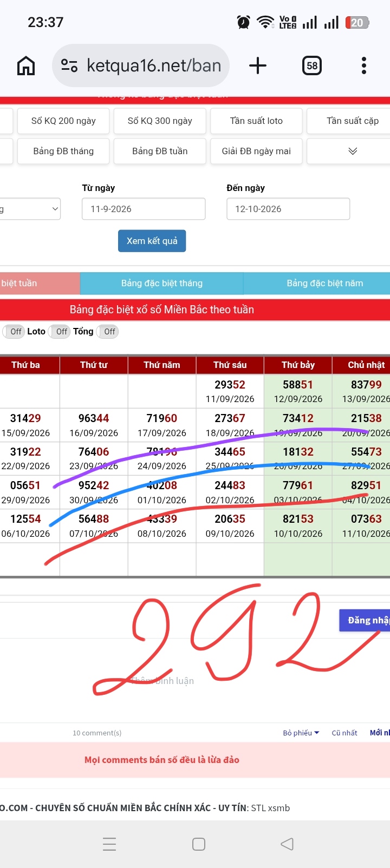Select result 58851 on 12/09/2026
Image resolution: width=390 pixels, height=868 pixels.
tap(298, 385)
